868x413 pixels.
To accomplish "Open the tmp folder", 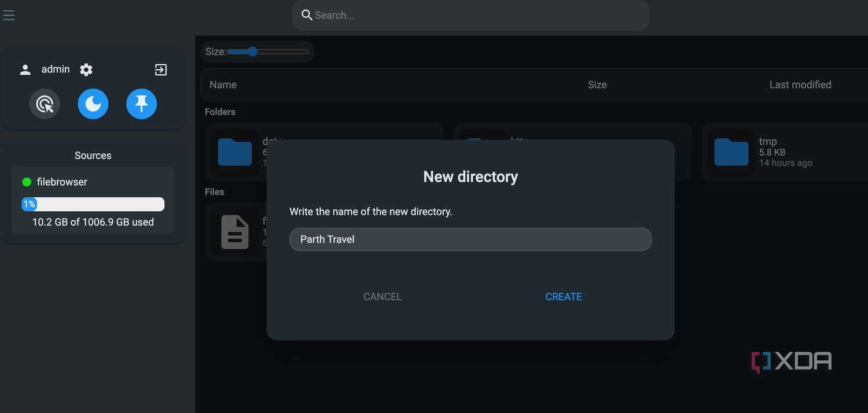I will click(785, 152).
